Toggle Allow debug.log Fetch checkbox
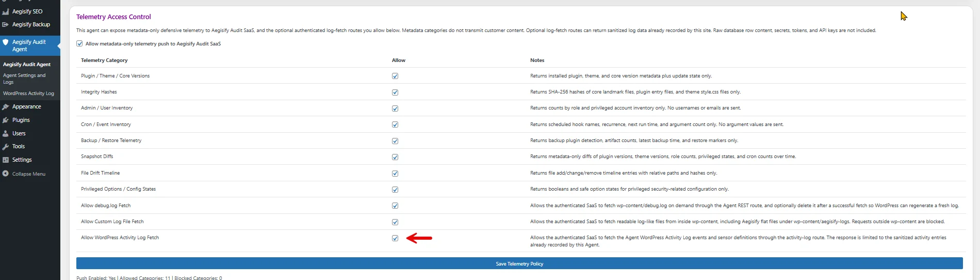The image size is (980, 280). [x=395, y=206]
